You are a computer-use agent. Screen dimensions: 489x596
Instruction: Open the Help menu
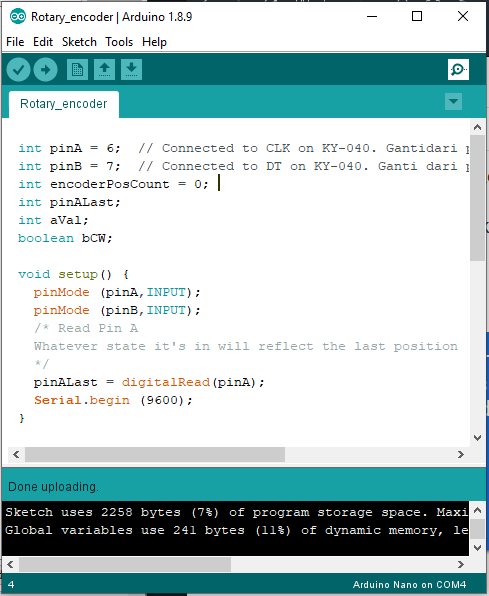[x=154, y=42]
